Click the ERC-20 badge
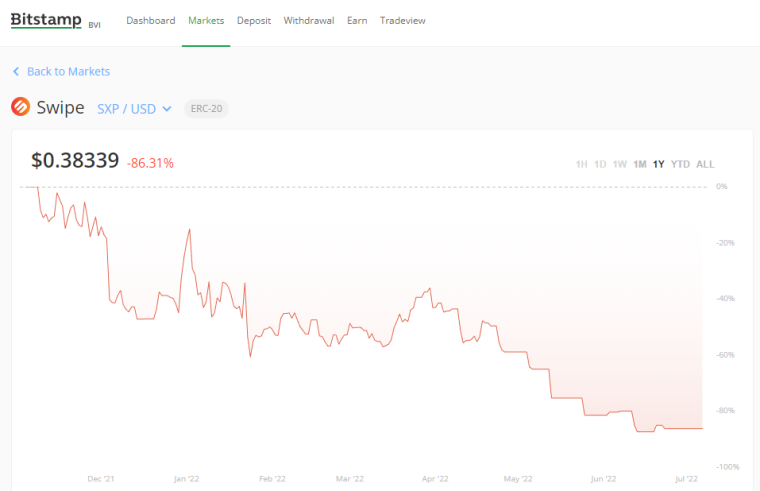The height and width of the screenshot is (491, 760). (206, 109)
